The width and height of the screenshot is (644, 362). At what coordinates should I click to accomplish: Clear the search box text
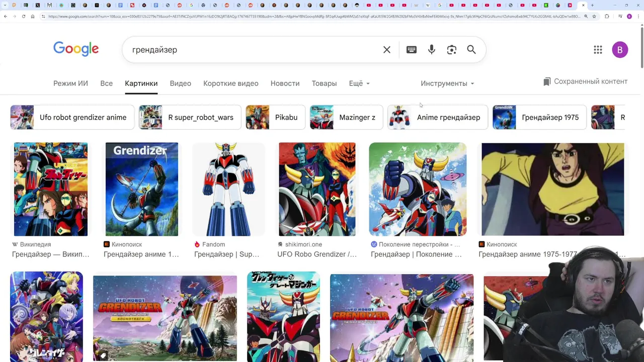click(x=386, y=50)
